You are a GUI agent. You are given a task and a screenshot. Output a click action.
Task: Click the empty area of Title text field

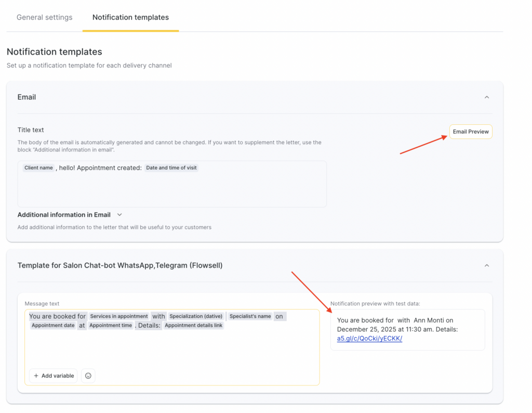click(x=171, y=191)
